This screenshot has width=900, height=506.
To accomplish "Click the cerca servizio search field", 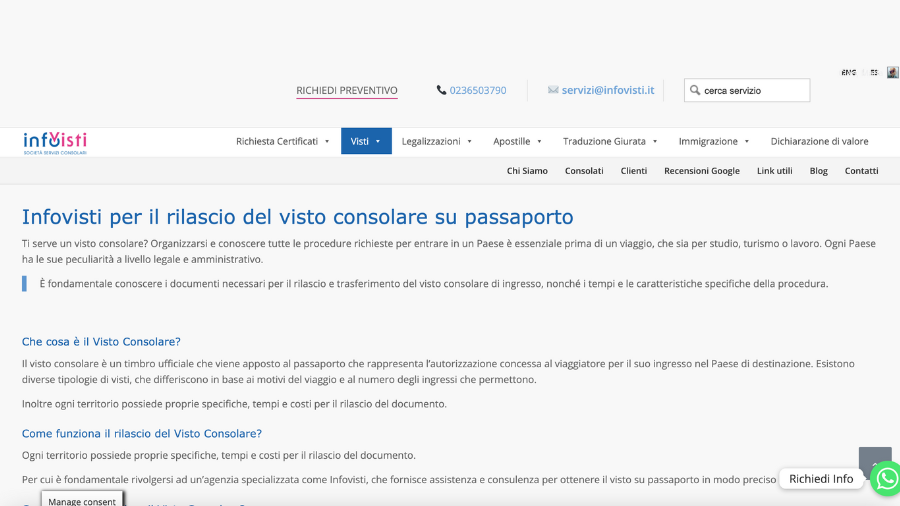I will click(747, 90).
